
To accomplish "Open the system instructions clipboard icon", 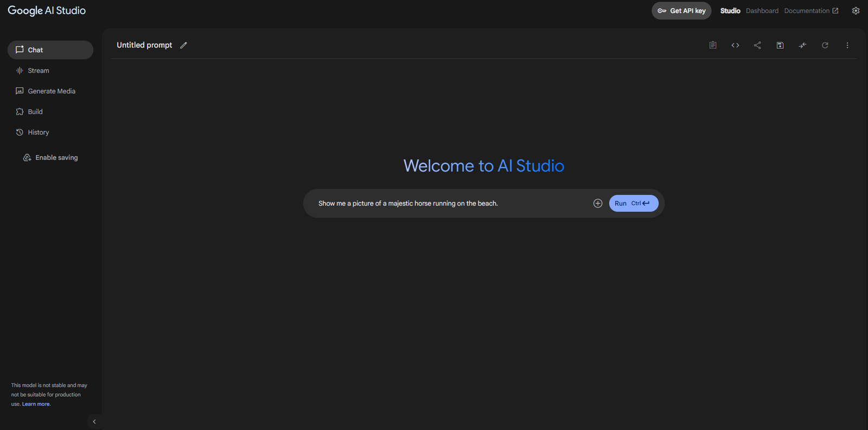I will [713, 46].
